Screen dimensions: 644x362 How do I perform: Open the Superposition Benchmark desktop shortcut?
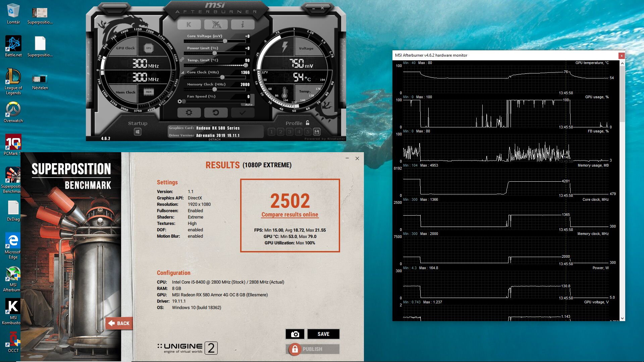point(11,180)
